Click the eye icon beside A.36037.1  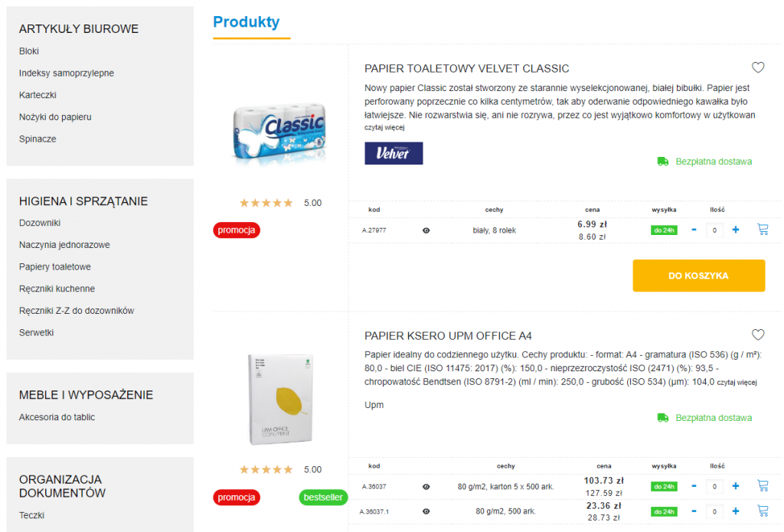point(426,511)
